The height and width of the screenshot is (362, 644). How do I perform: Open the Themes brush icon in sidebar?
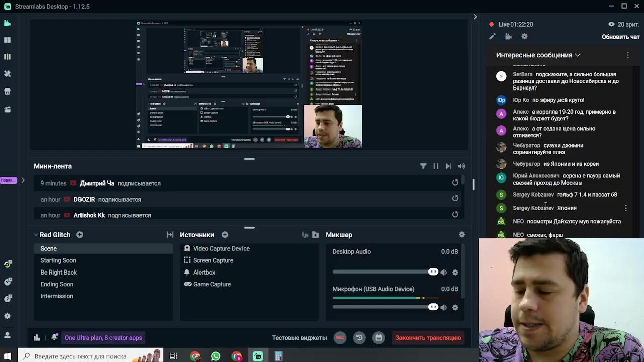tap(7, 74)
